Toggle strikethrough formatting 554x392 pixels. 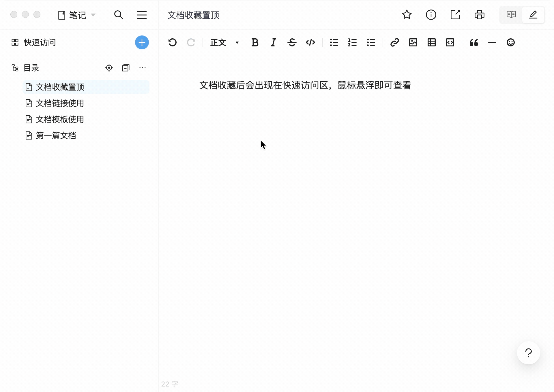click(292, 42)
